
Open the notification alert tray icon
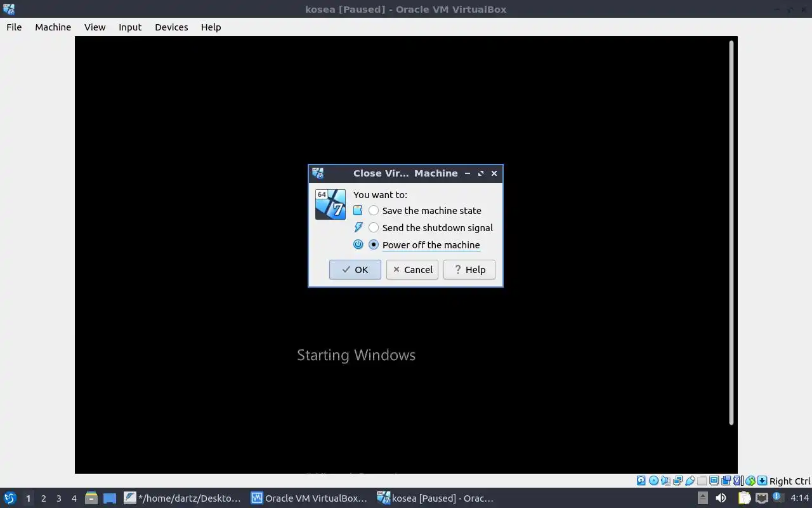[x=778, y=497]
